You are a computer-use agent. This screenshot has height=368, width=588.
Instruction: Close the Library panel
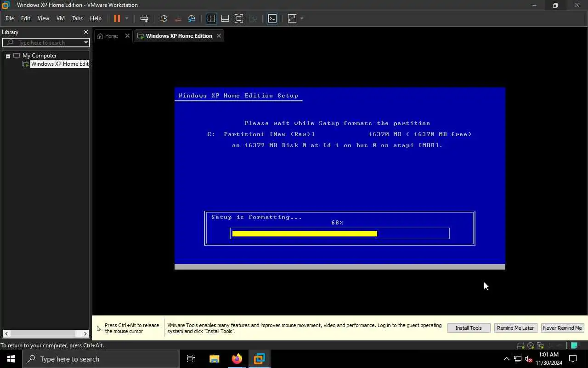tap(85, 32)
